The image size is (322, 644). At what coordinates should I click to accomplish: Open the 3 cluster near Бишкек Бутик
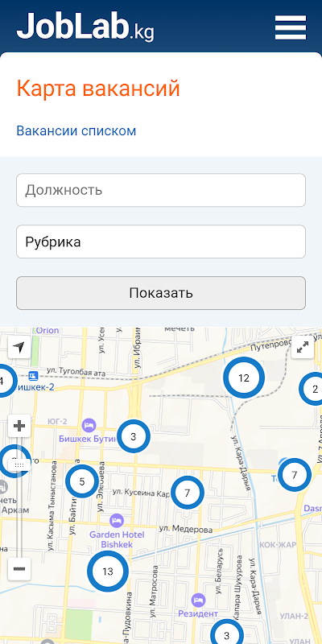pyautogui.click(x=133, y=436)
